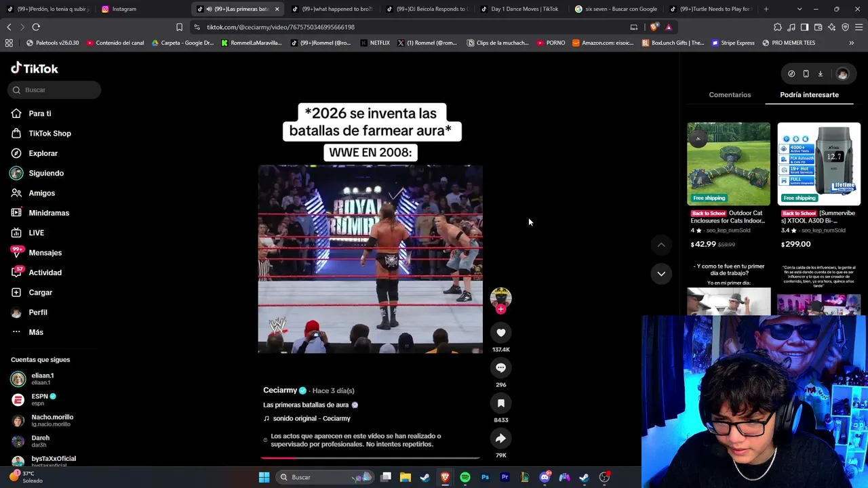Open the Brave VPN shield icon

[846, 27]
